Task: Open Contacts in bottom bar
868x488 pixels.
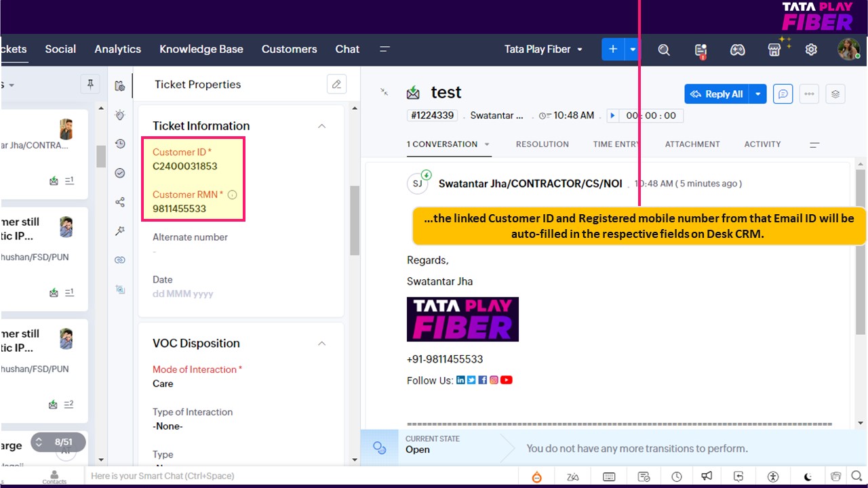Action: coord(54,477)
